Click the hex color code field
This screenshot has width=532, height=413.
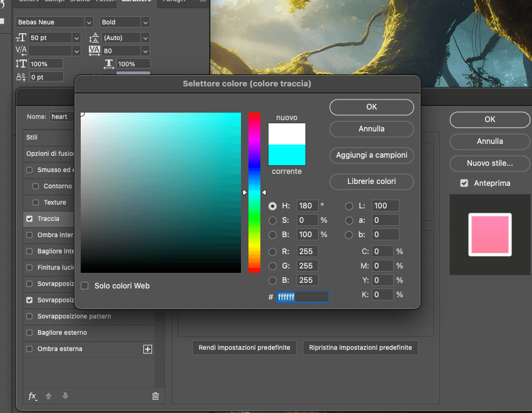coord(302,297)
